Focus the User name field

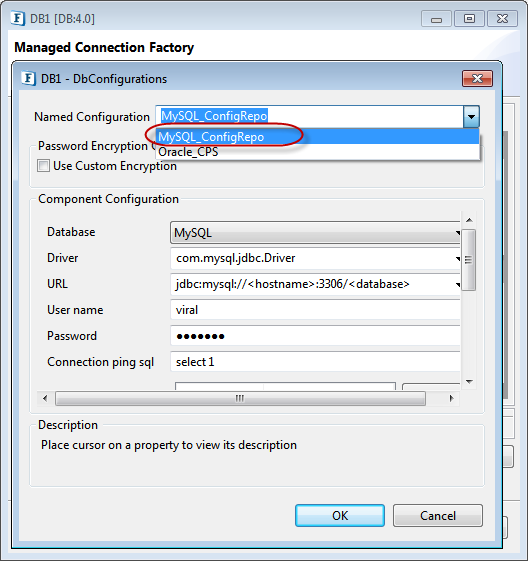pyautogui.click(x=315, y=310)
